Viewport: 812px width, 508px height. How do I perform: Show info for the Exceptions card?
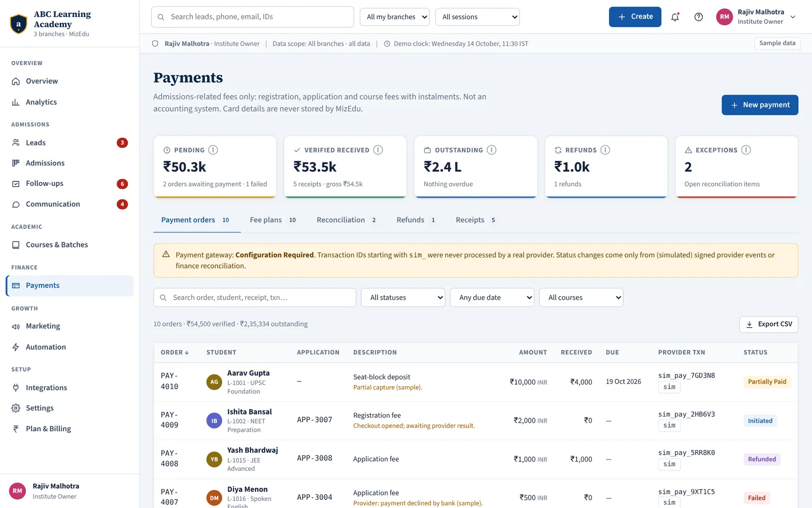[746, 150]
